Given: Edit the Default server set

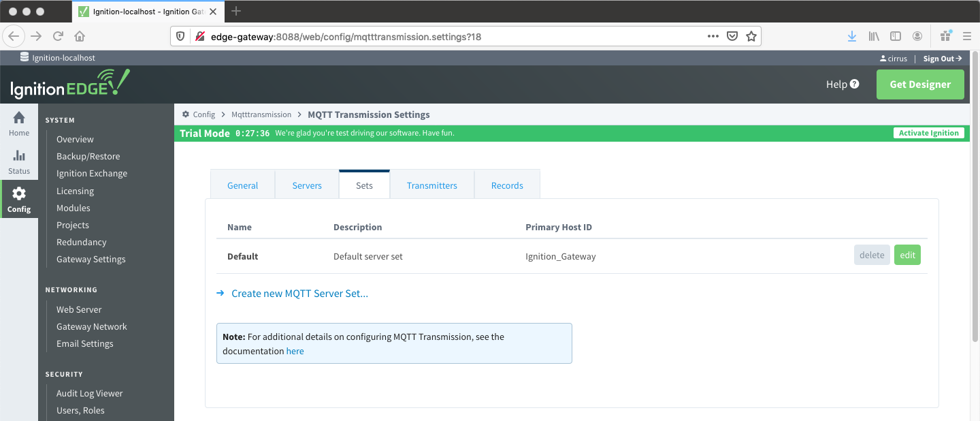Looking at the screenshot, I should (907, 255).
